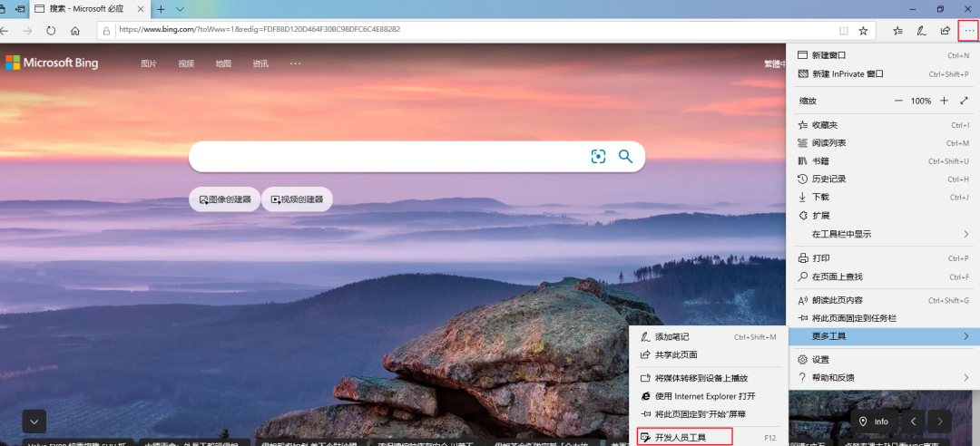Open 历史记录 from the menu
The image size is (980, 446).
pyautogui.click(x=883, y=179)
